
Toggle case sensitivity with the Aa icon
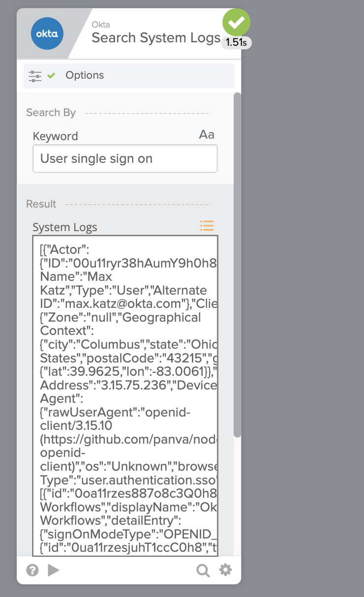pyautogui.click(x=206, y=134)
